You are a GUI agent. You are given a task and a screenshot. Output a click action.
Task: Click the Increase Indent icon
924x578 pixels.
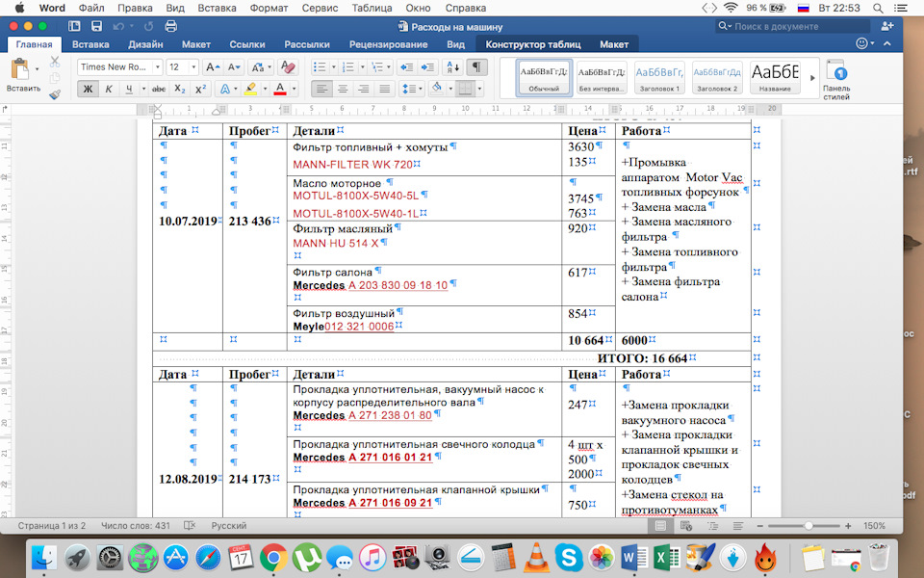tap(429, 67)
